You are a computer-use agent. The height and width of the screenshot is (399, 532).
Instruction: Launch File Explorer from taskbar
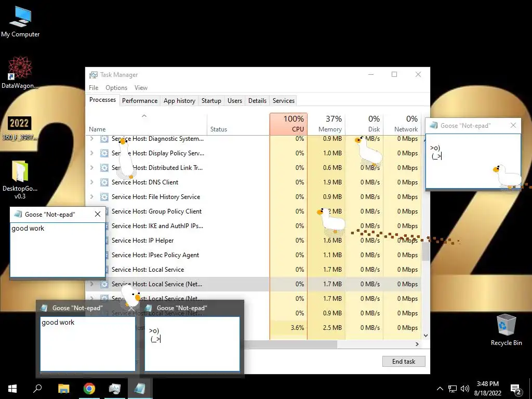[x=63, y=389]
